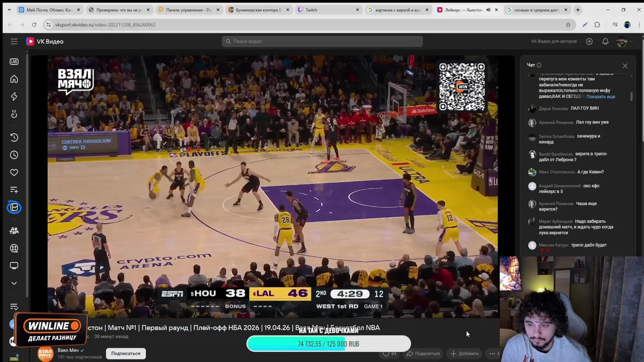This screenshot has height=362, width=644.
Task: Go back in browser history
Action: tap(10, 25)
